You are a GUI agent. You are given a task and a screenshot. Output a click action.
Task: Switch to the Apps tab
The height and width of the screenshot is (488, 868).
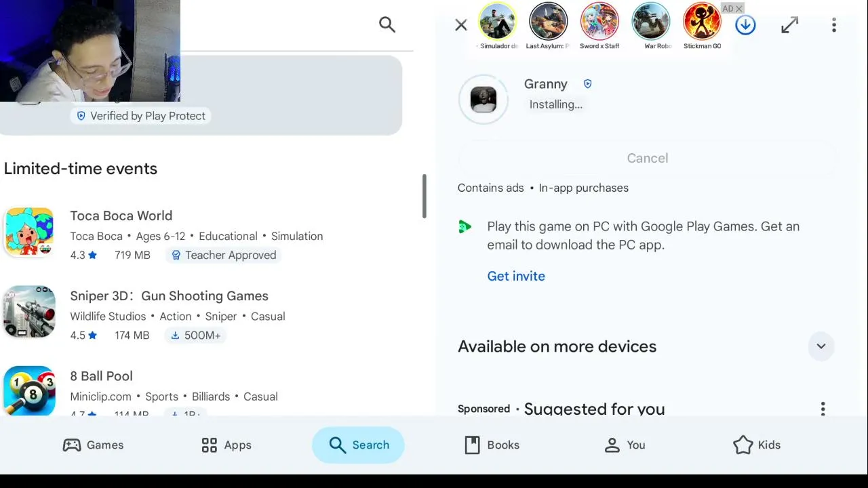tap(226, 445)
